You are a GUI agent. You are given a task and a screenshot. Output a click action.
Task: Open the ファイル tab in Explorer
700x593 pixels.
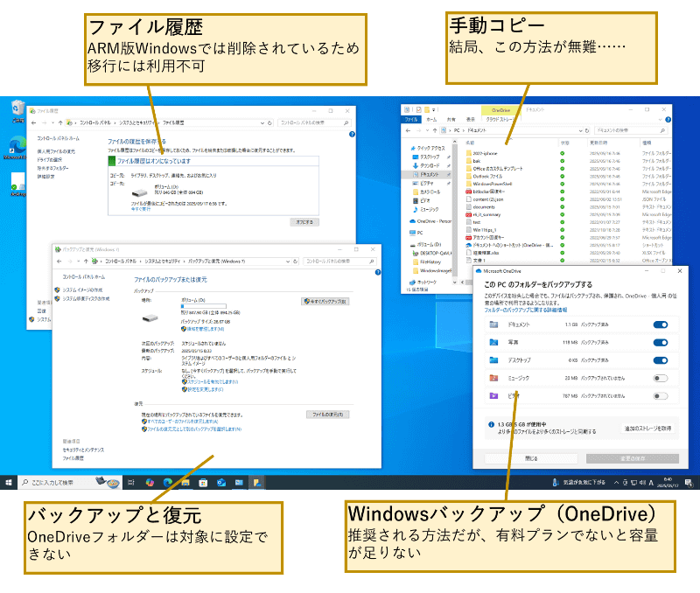coord(410,120)
